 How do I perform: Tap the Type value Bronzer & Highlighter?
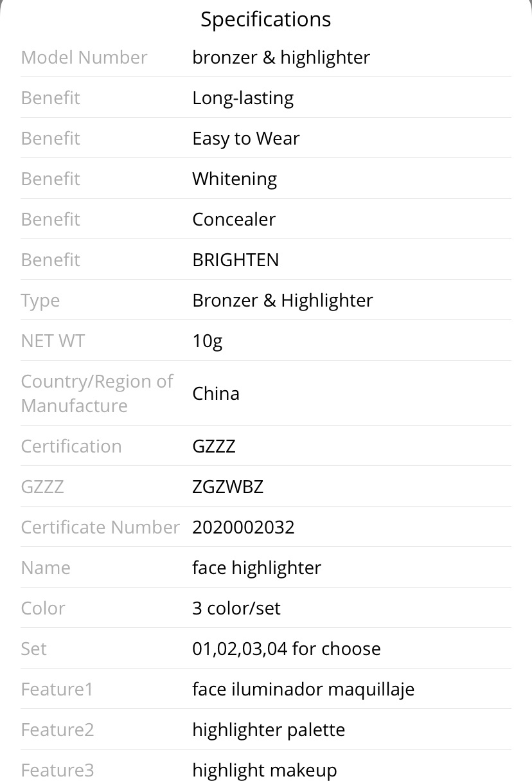pos(283,300)
